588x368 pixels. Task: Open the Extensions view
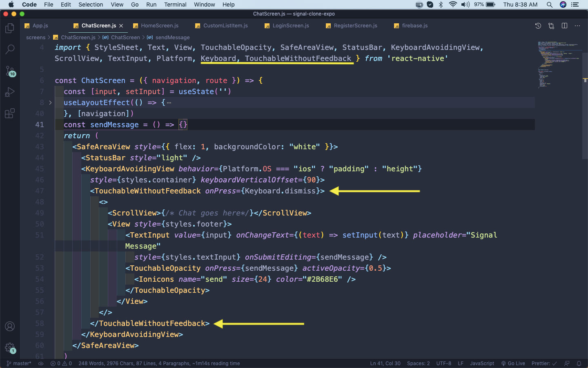(x=9, y=113)
